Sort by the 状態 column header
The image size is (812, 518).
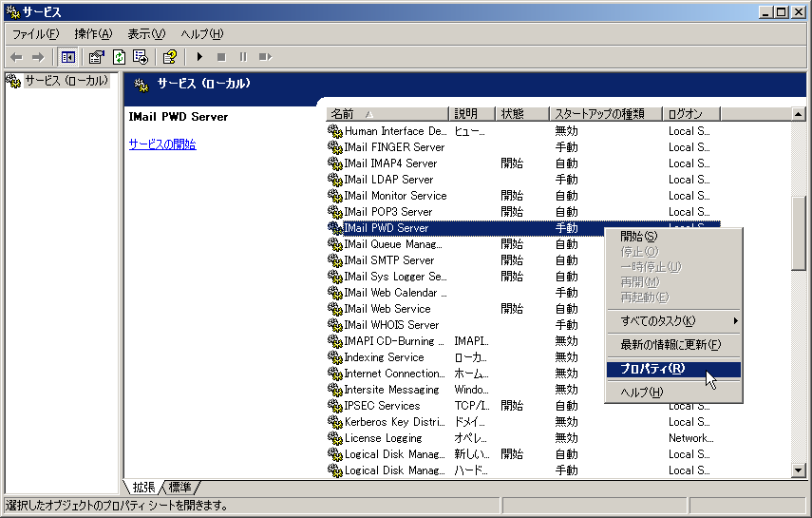(x=522, y=113)
